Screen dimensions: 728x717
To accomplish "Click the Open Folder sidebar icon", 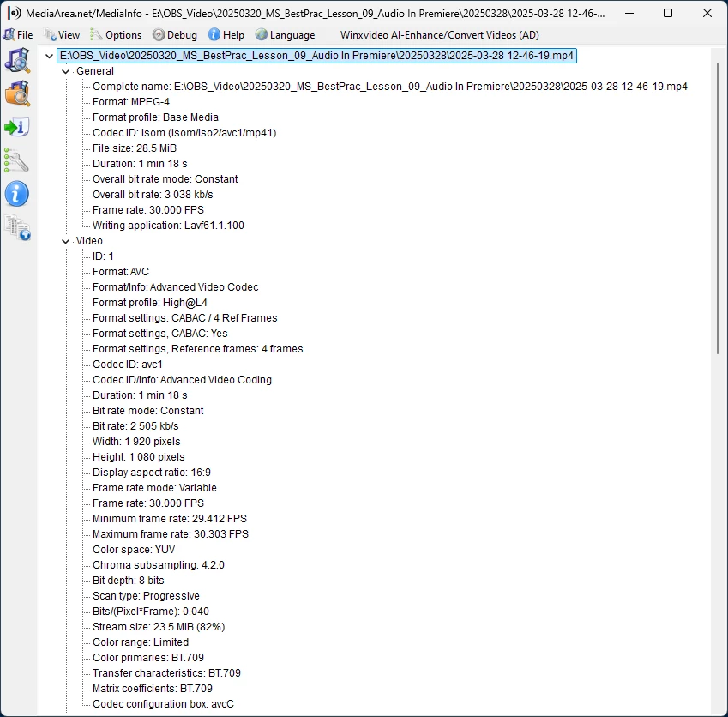I will [x=17, y=93].
